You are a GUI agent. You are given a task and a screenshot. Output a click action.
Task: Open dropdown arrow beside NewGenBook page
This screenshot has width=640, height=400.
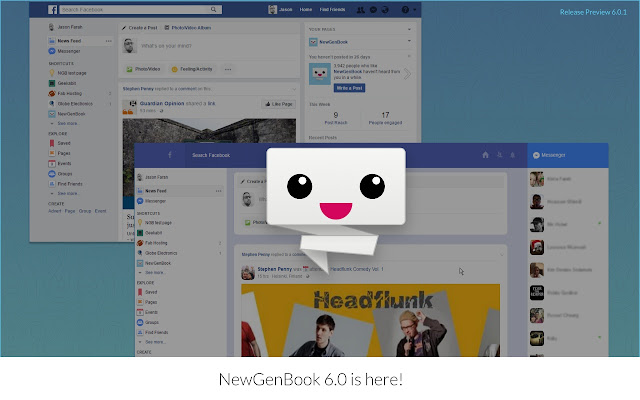point(409,41)
